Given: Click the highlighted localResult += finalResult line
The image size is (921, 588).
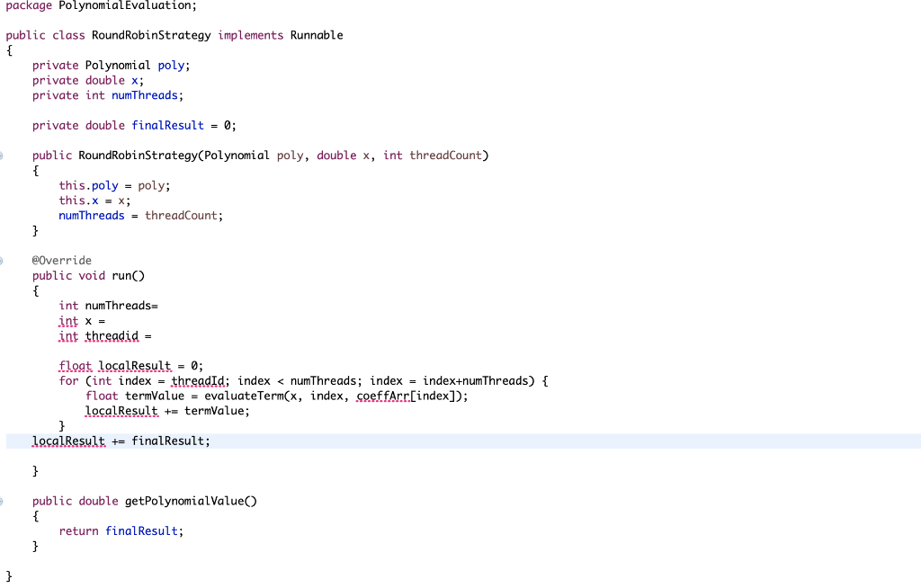Looking at the screenshot, I should pyautogui.click(x=68, y=441).
